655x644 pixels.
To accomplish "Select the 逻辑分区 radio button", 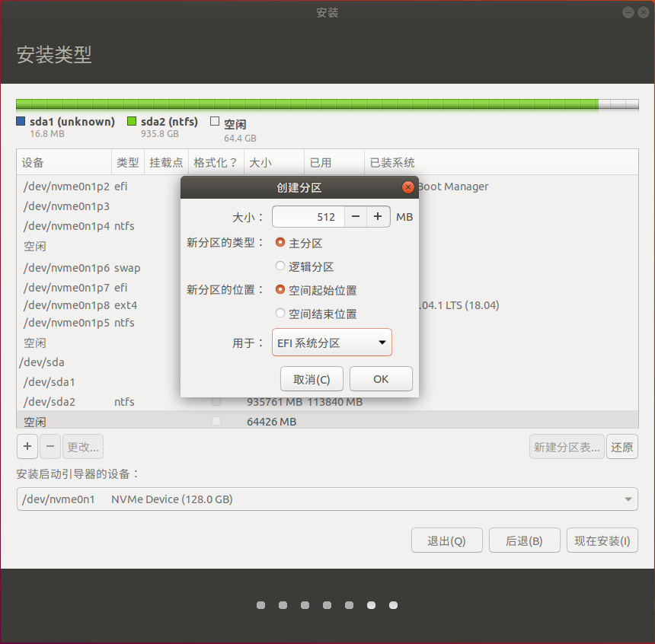I will point(280,266).
